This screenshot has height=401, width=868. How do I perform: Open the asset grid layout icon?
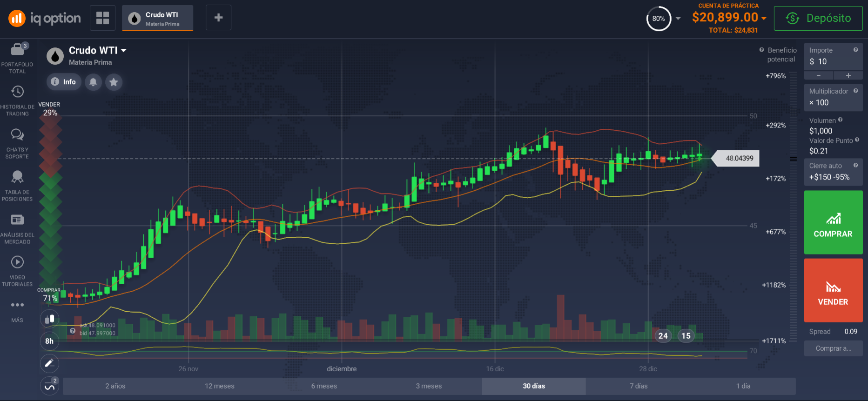click(x=102, y=18)
